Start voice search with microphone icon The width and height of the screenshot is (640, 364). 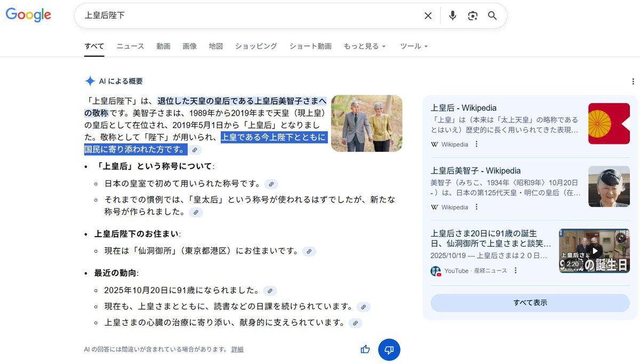tap(452, 16)
